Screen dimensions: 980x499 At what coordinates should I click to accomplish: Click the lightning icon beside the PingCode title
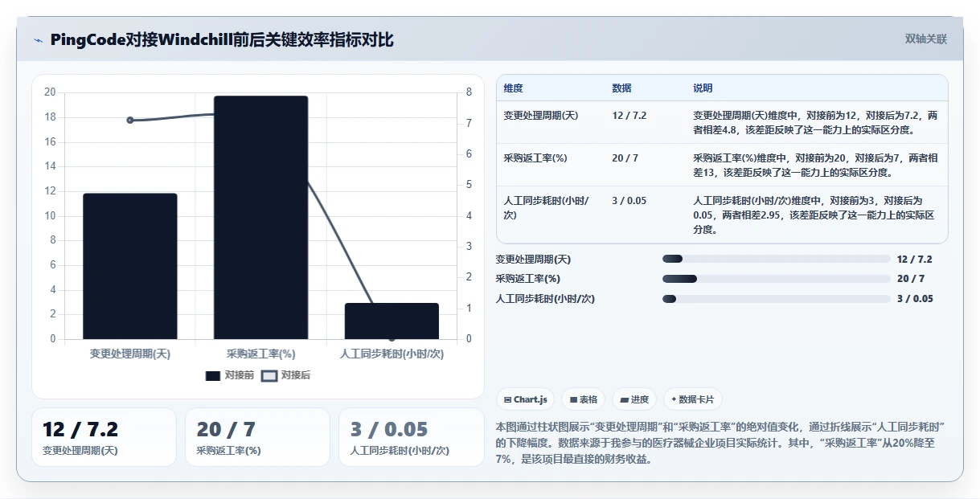coord(38,40)
